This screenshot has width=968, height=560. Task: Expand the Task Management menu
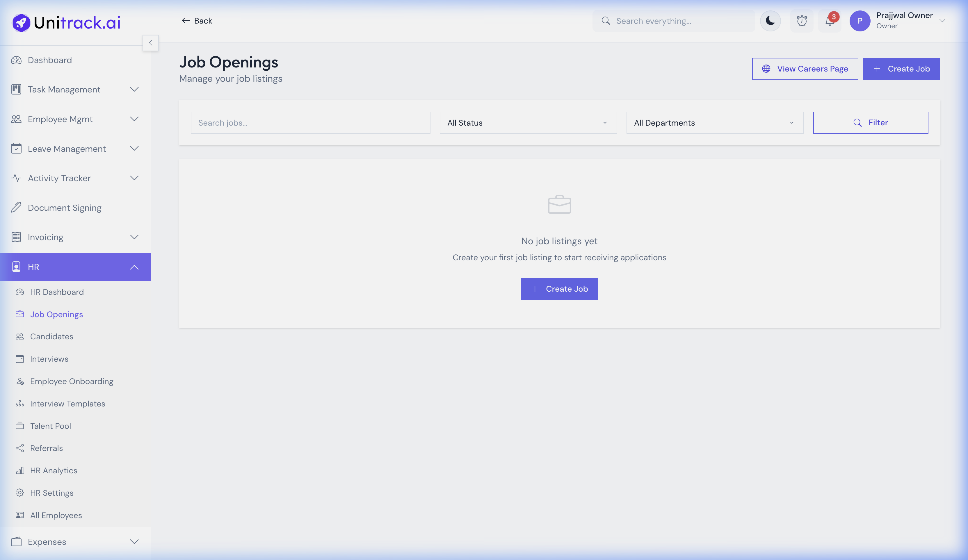[134, 90]
